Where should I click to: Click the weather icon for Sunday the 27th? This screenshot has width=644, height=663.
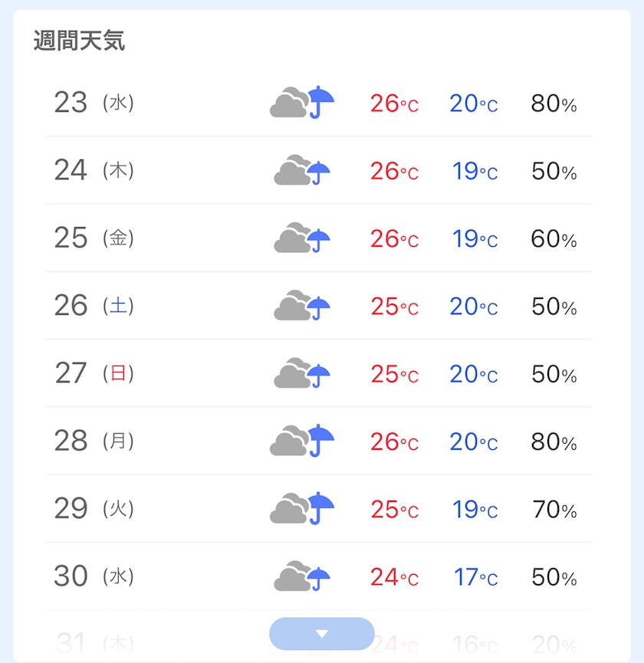tap(302, 373)
